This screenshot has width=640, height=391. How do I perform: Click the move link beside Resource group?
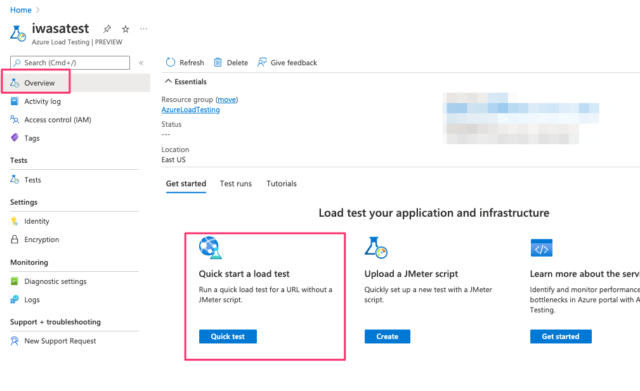point(227,100)
